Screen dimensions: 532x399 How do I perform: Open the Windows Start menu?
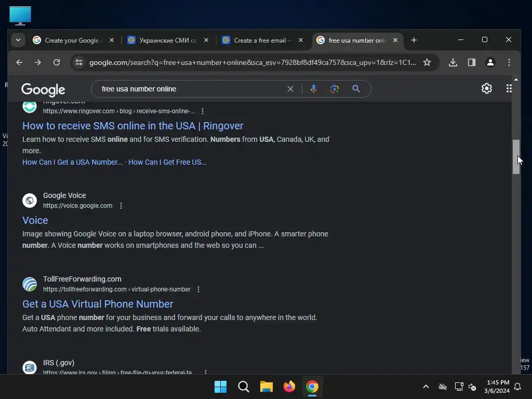click(220, 387)
